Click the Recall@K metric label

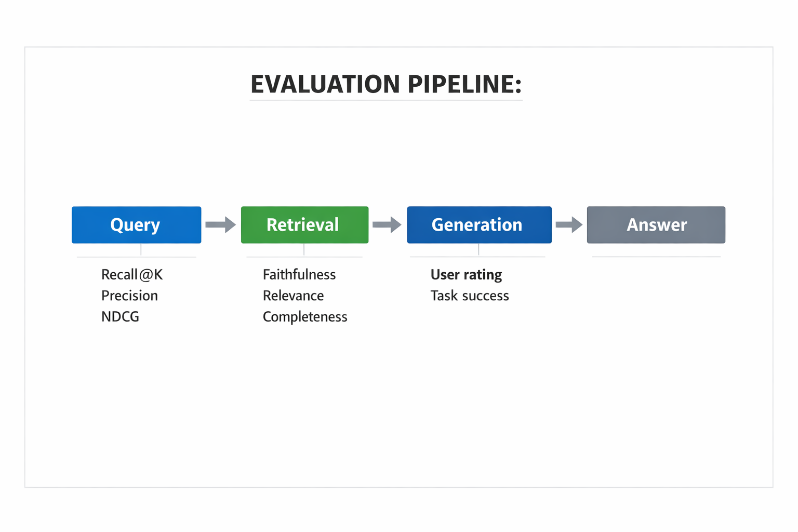point(132,274)
